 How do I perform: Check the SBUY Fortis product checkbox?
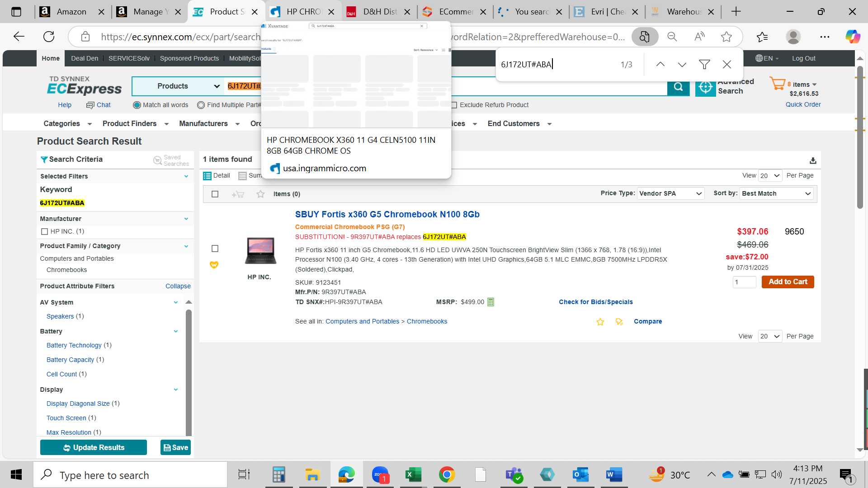pos(215,249)
